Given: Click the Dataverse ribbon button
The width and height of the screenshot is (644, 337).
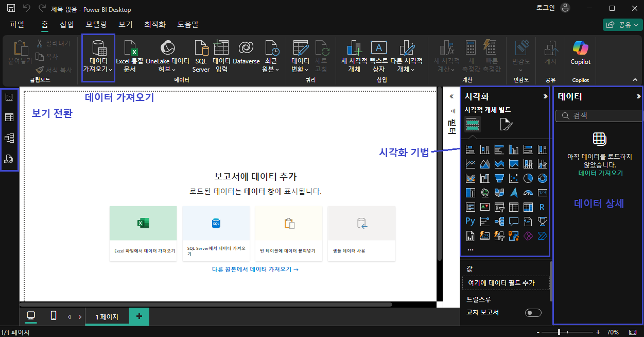Looking at the screenshot, I should point(246,53).
